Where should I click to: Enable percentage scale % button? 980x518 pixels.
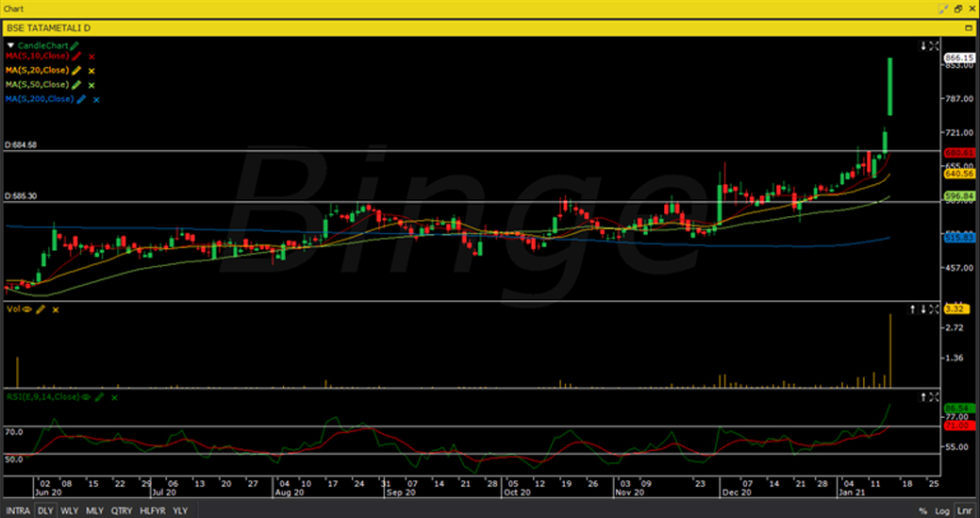coord(923,510)
